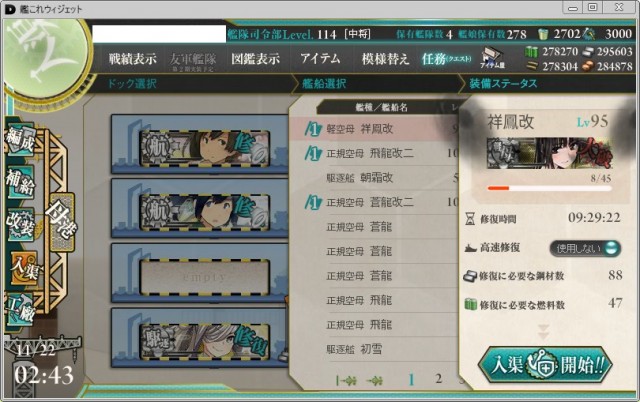Go to previous page arrow in ship list
The image size is (640, 402).
(x=374, y=380)
